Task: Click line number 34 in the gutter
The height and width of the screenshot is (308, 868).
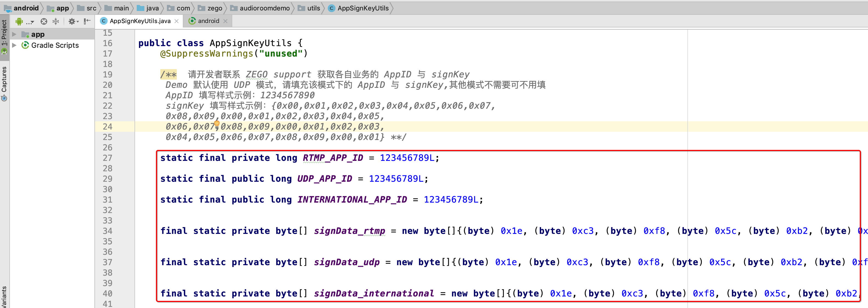Action: tap(108, 231)
